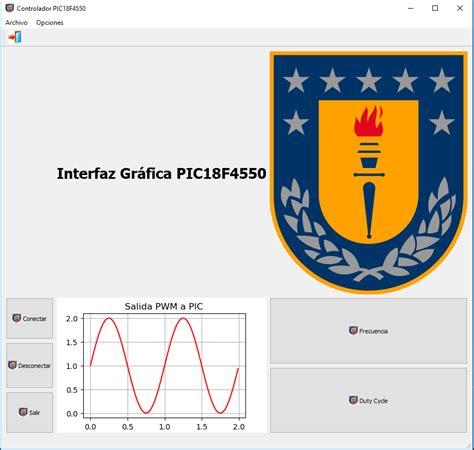Screen dimensions: 474x450
Task: Click the Salida PWM a PIC plot
Action: coord(162,365)
